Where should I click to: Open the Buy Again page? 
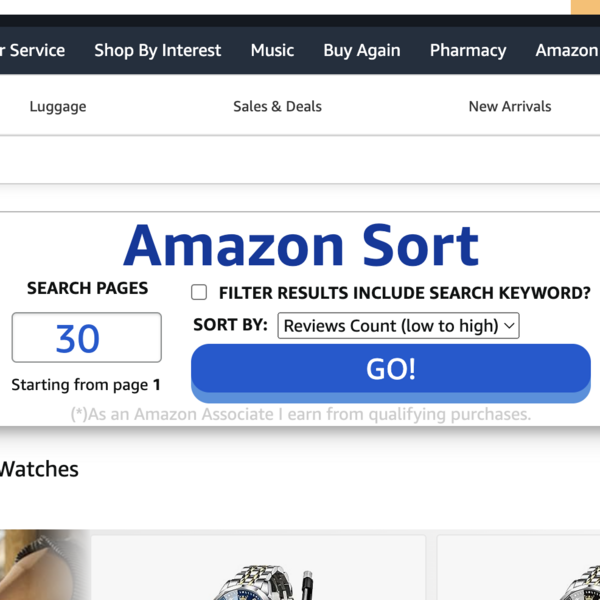[x=362, y=50]
